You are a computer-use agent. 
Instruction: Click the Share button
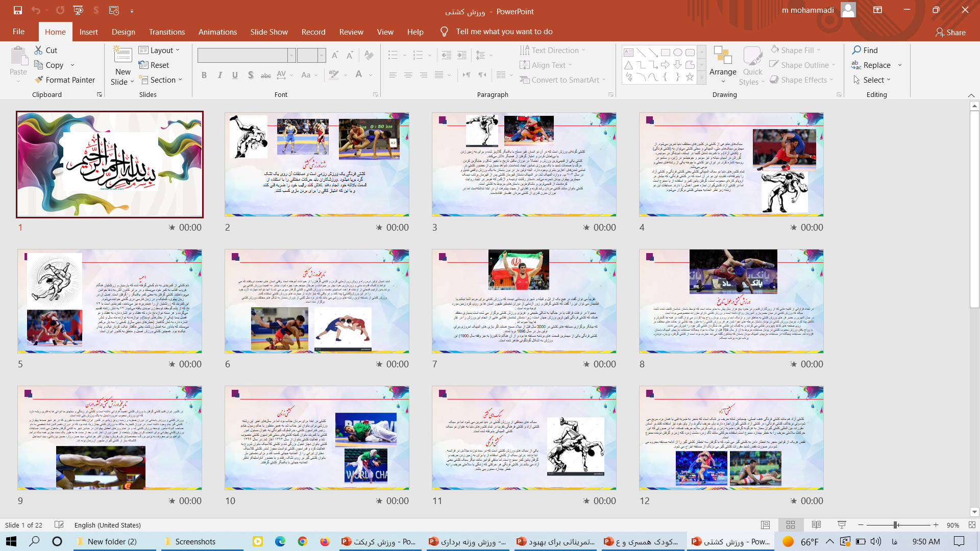click(x=950, y=32)
